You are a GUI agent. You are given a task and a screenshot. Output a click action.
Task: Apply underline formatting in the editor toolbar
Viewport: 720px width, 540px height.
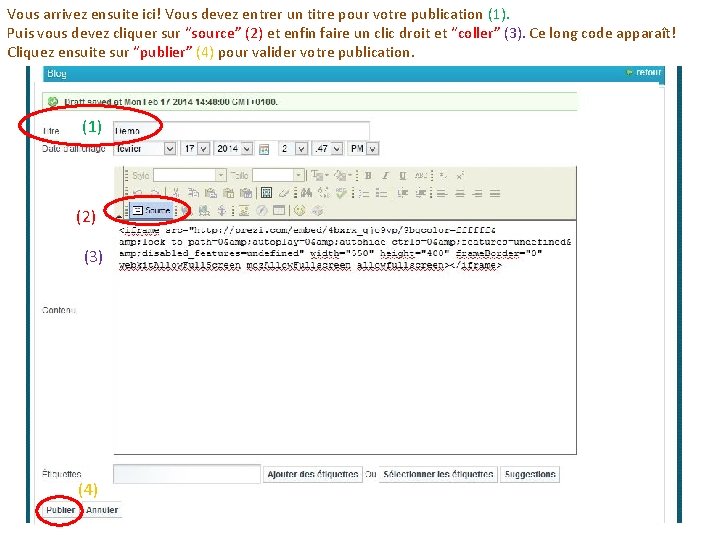(x=403, y=175)
